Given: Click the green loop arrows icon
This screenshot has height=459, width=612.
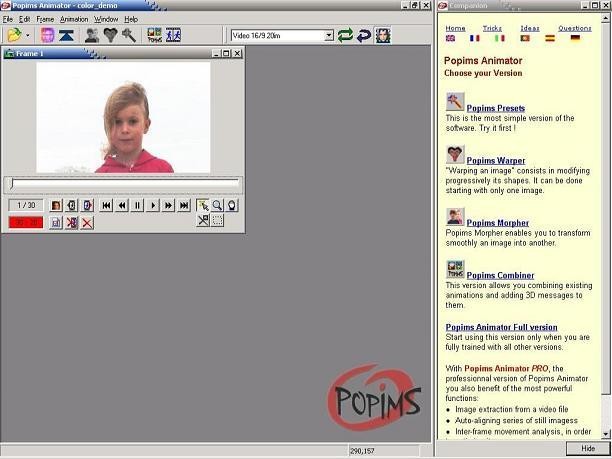Looking at the screenshot, I should 345,36.
